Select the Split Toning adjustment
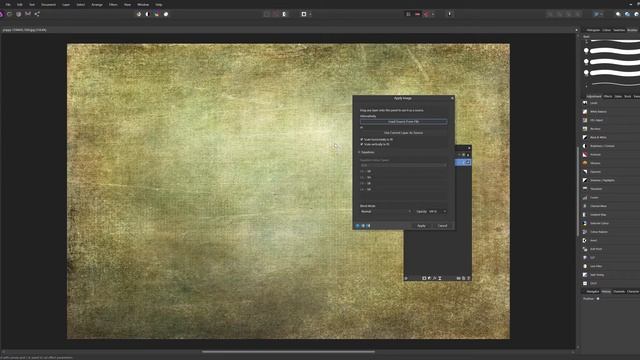The image size is (640, 360). [x=597, y=275]
